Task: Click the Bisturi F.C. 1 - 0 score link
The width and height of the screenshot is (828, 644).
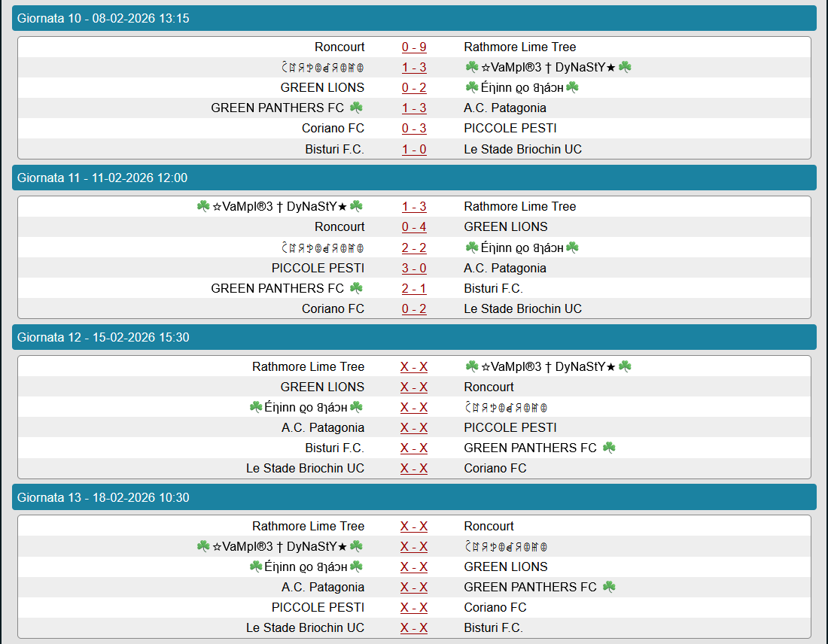Action: coord(414,149)
